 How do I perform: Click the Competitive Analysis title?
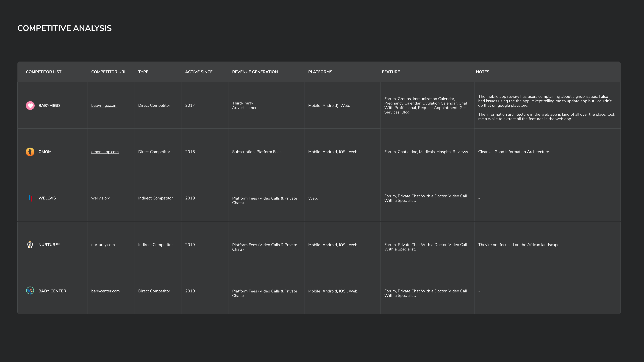pos(64,28)
